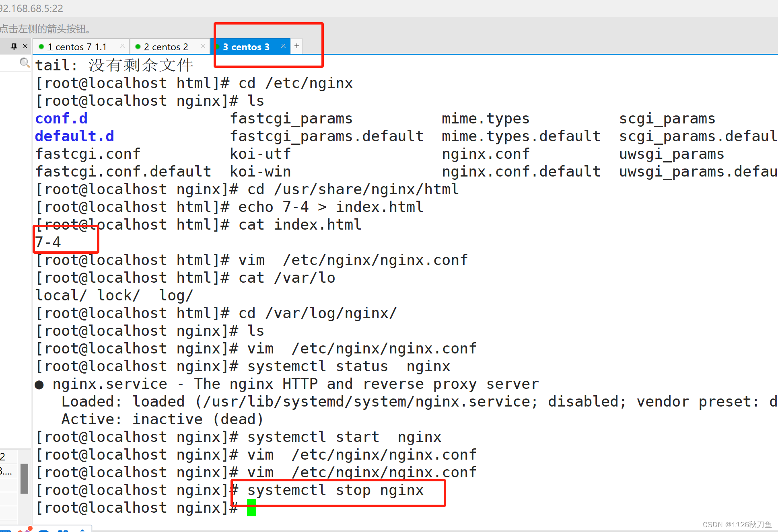The image size is (778, 532).
Task: Click the '7-4' output line
Action: point(48,242)
